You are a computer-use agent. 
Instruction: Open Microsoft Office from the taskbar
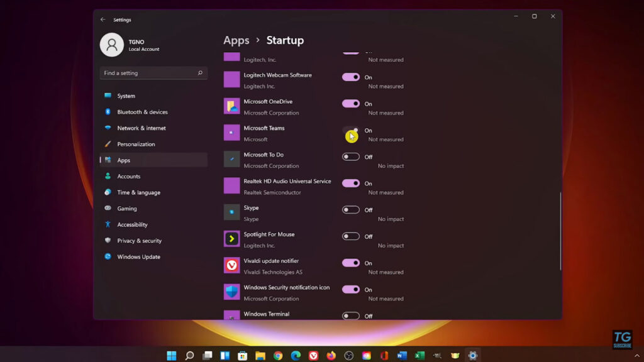(384, 356)
